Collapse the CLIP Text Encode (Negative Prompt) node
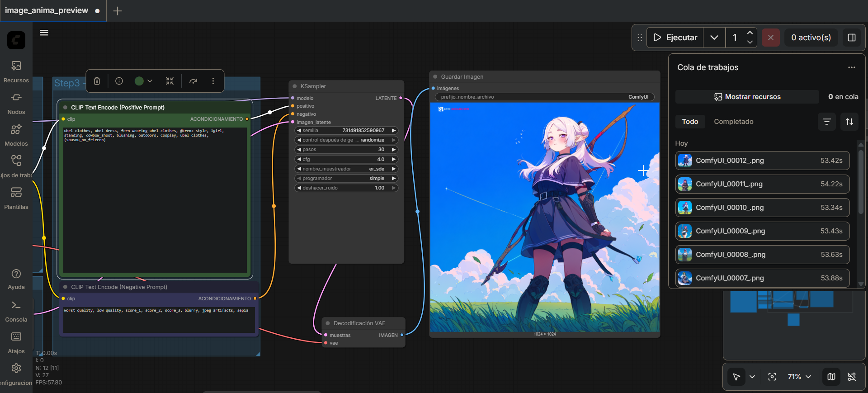 coord(66,287)
